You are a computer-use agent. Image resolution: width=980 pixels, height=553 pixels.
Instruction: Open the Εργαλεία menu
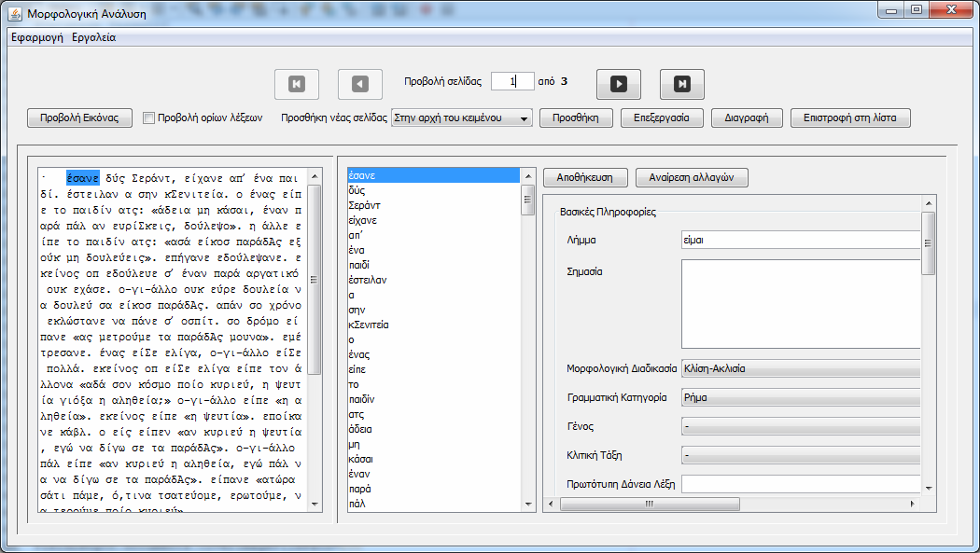click(93, 37)
